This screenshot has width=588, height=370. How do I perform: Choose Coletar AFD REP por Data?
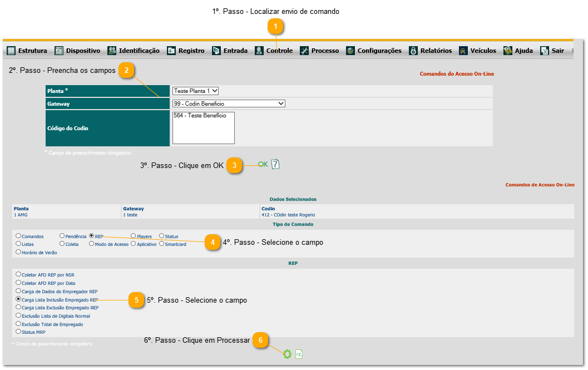pyautogui.click(x=18, y=283)
